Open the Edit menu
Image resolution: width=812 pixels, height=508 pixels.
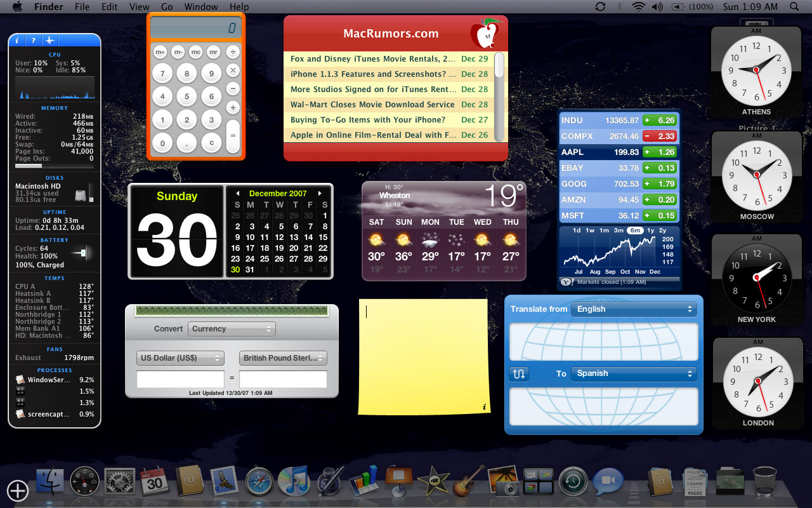click(110, 7)
